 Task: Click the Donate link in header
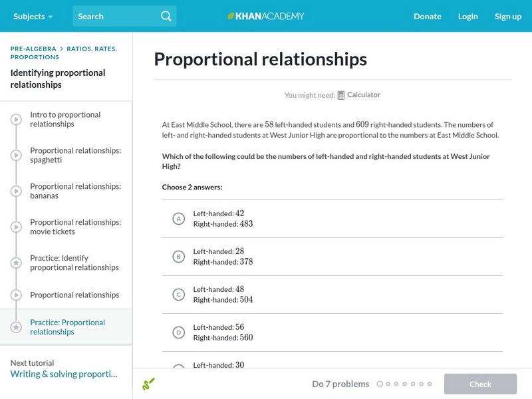click(427, 16)
